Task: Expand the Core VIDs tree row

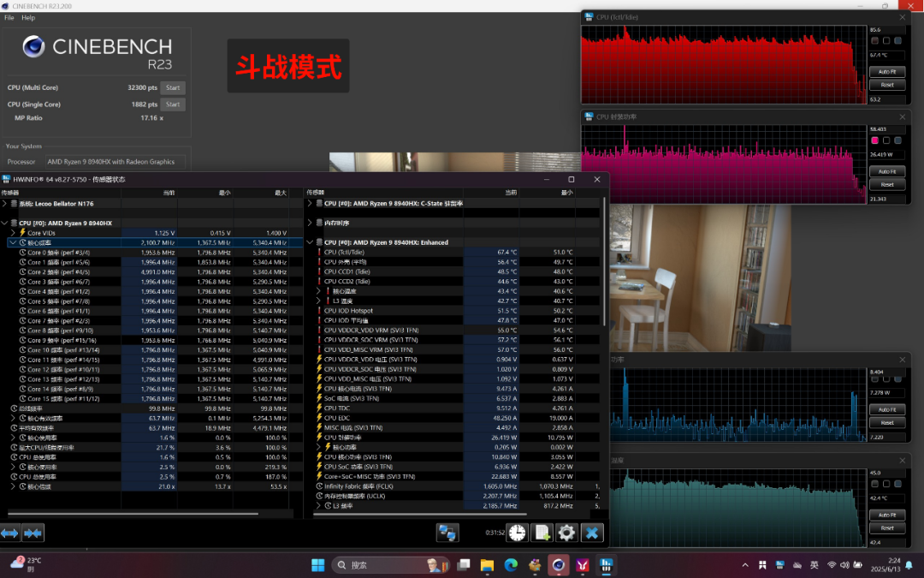Action: tap(13, 233)
